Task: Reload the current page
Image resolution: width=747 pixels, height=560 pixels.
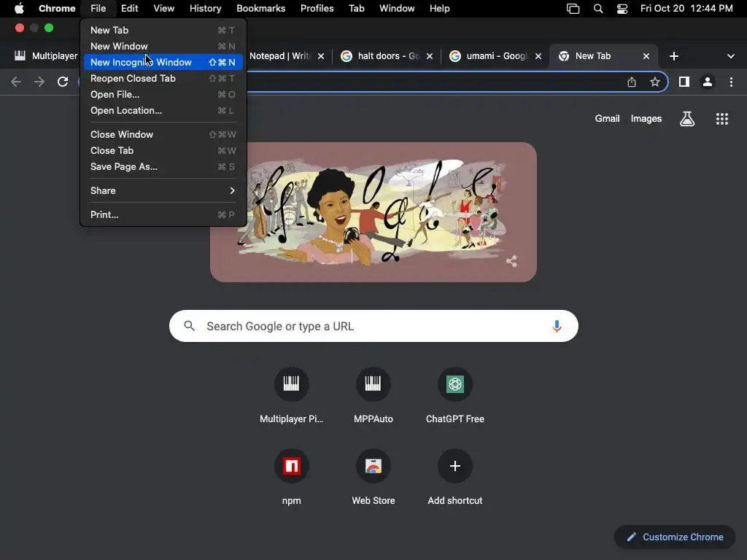Action: 63,82
